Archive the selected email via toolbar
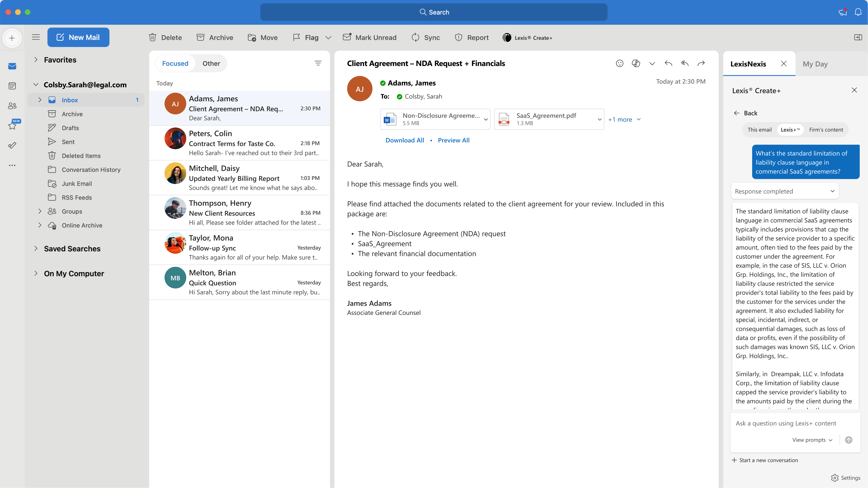 tap(215, 37)
